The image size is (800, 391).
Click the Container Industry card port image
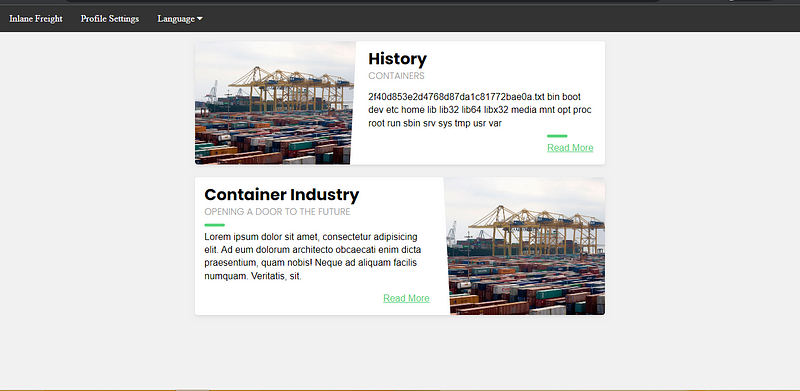coord(525,246)
